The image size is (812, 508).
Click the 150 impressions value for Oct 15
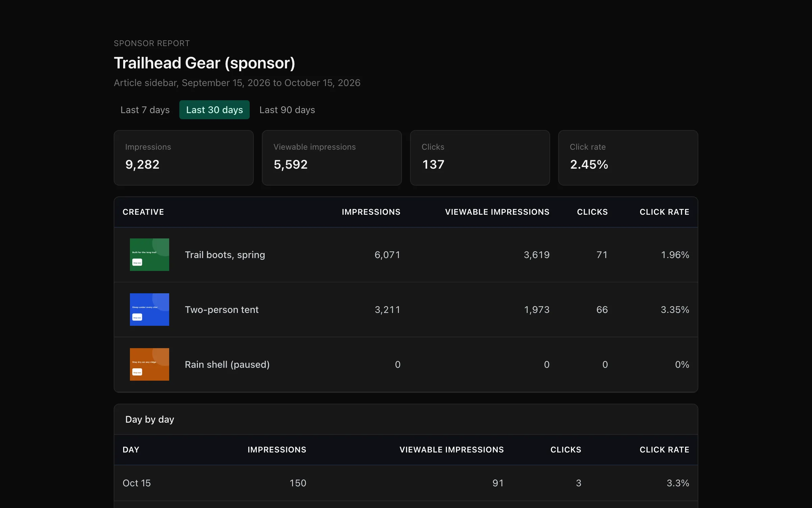click(x=298, y=483)
